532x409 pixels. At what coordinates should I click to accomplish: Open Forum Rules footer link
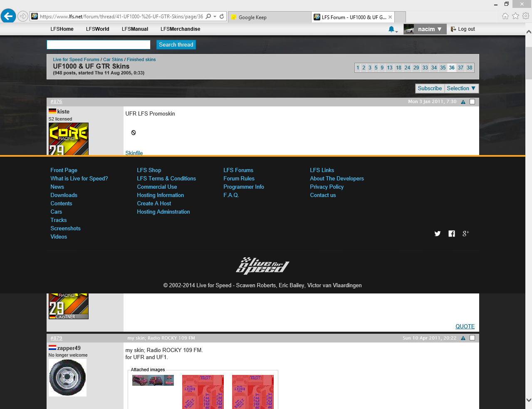(x=239, y=178)
